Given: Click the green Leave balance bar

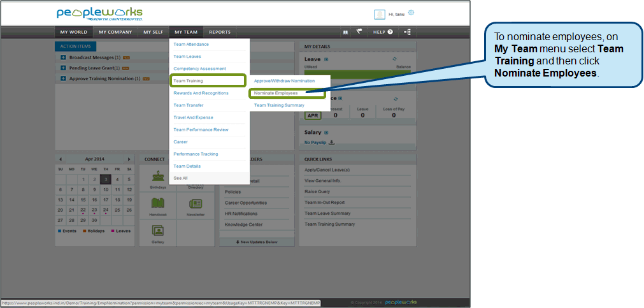Looking at the screenshot, I should tap(357, 73).
